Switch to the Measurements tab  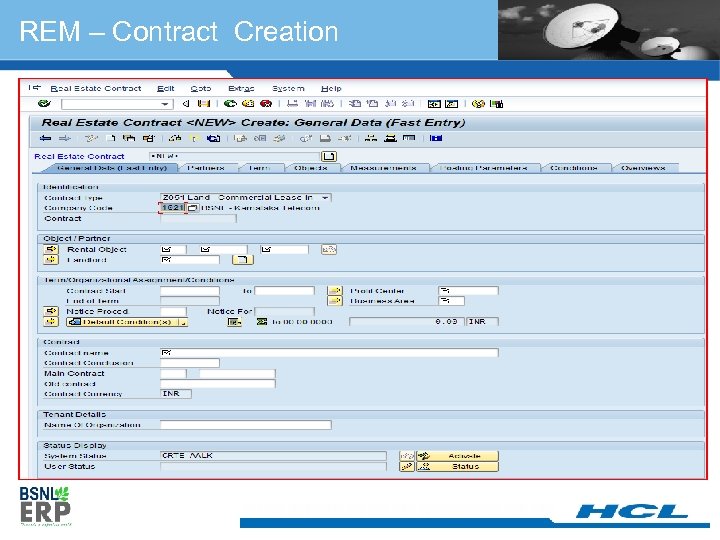click(x=383, y=168)
